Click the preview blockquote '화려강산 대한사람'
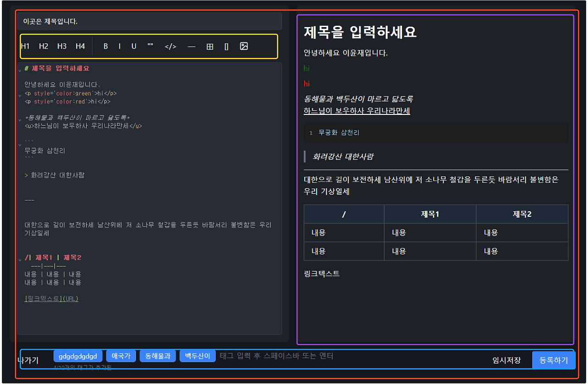 pos(343,157)
